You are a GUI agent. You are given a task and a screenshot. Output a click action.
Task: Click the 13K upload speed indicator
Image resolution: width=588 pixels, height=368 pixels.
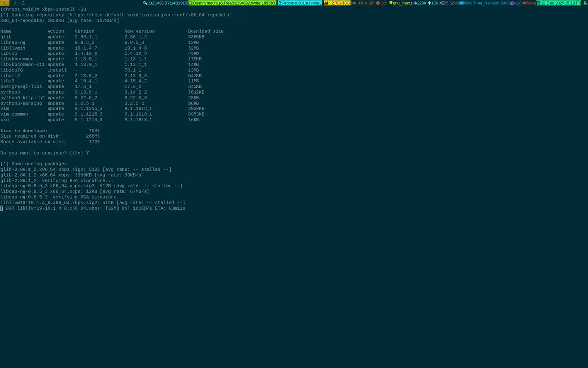tap(433, 3)
